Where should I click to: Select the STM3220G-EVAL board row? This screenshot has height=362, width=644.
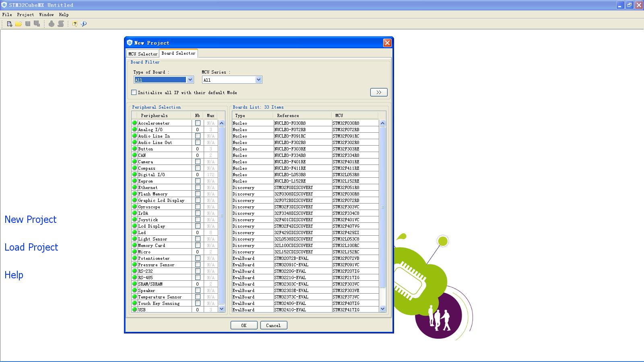305,271
